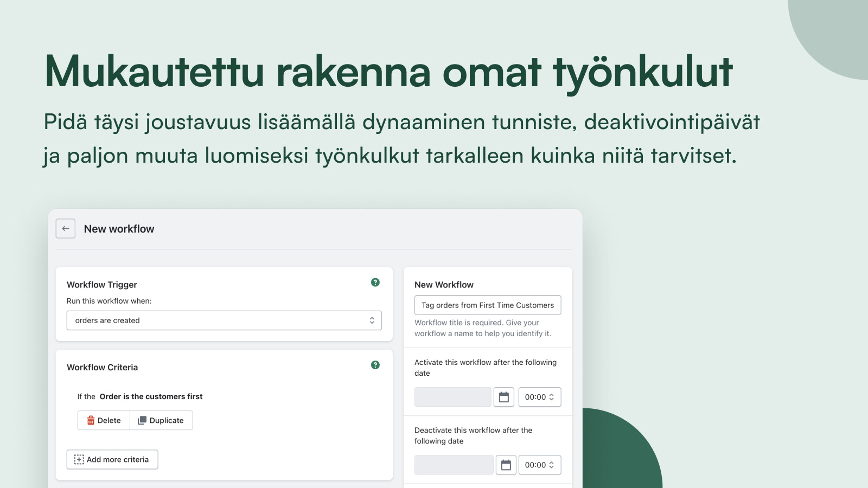Go back using the arrow button
868x488 pixels.
tap(66, 229)
